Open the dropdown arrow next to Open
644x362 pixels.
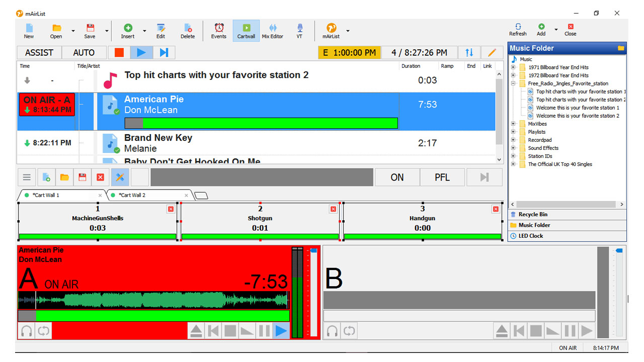[73, 31]
